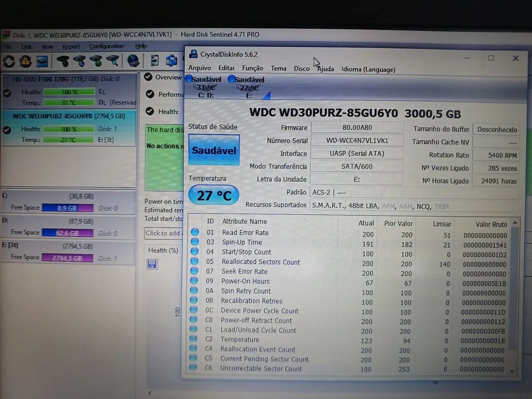Open the Editar menu
Screen dimensions: 532x399
tap(227, 68)
